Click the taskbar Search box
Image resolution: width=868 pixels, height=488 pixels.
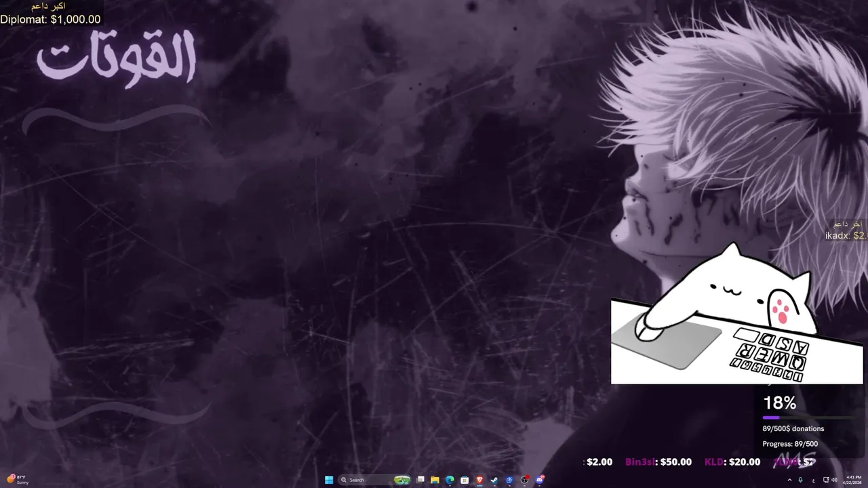pyautogui.click(x=374, y=480)
